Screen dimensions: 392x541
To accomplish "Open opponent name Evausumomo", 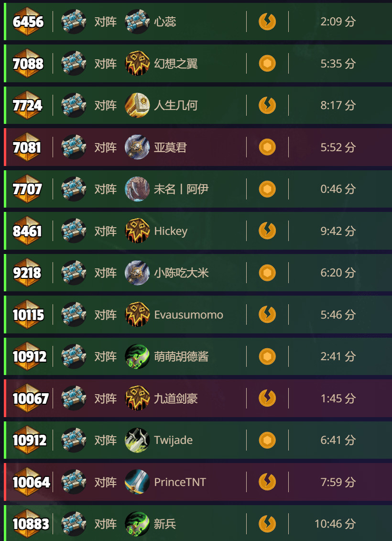I will click(188, 315).
